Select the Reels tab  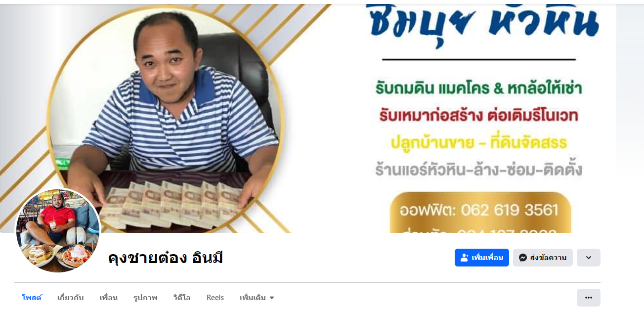point(215,298)
